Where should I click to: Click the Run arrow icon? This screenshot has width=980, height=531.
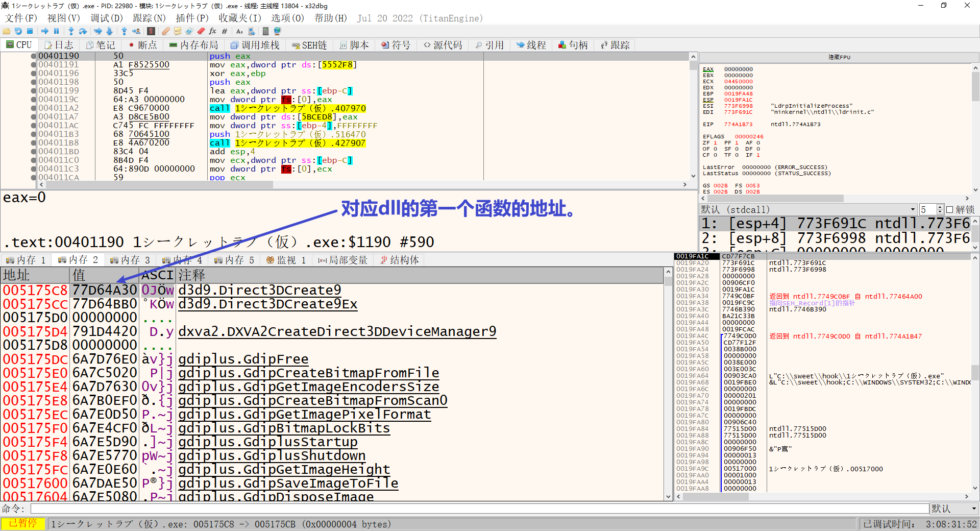[45, 31]
